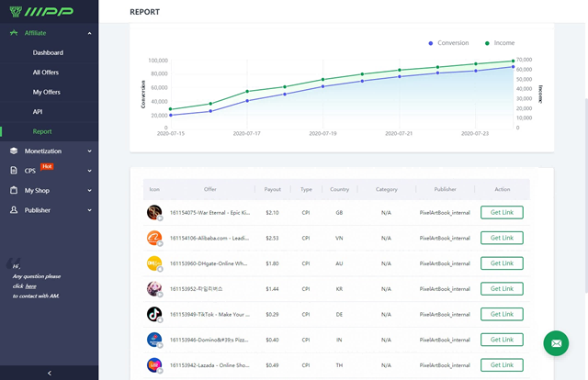The width and height of the screenshot is (588, 380).
Task: Open the All Offers menu item
Action: [48, 72]
